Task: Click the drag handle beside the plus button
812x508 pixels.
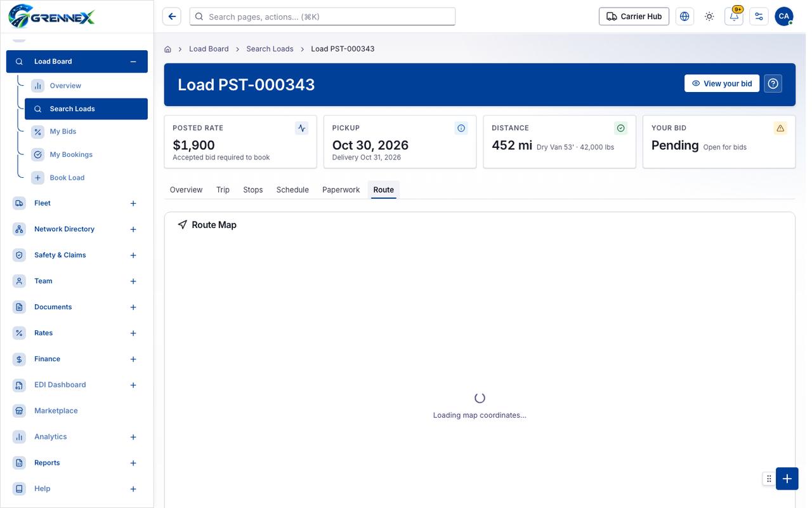Action: coord(769,479)
